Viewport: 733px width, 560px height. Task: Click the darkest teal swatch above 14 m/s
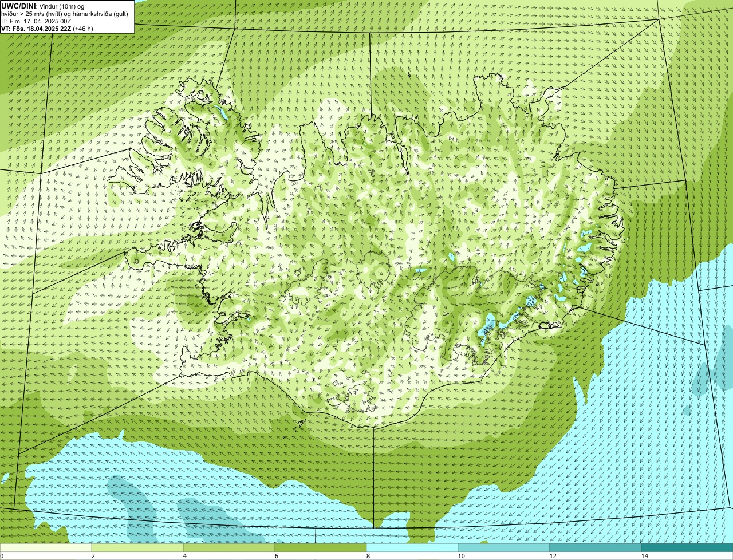(x=687, y=547)
